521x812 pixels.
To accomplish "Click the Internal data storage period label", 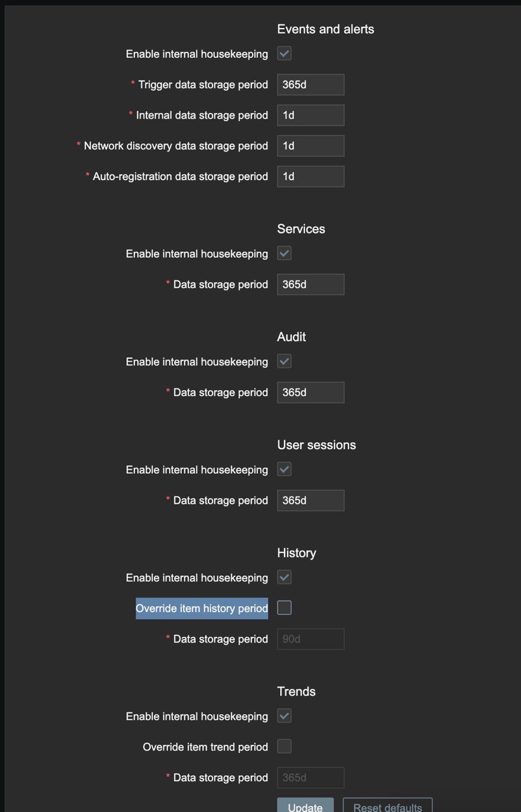I will (202, 115).
